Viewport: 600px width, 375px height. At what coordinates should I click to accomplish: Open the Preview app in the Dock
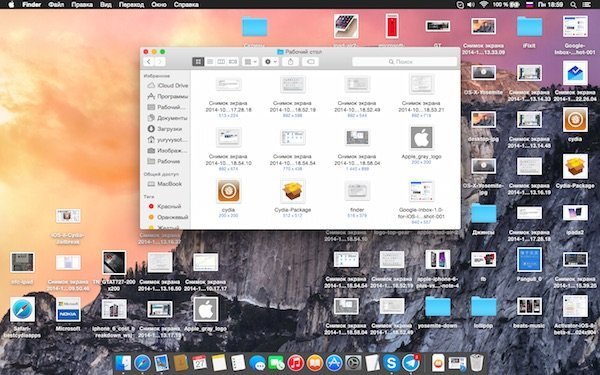(161, 363)
